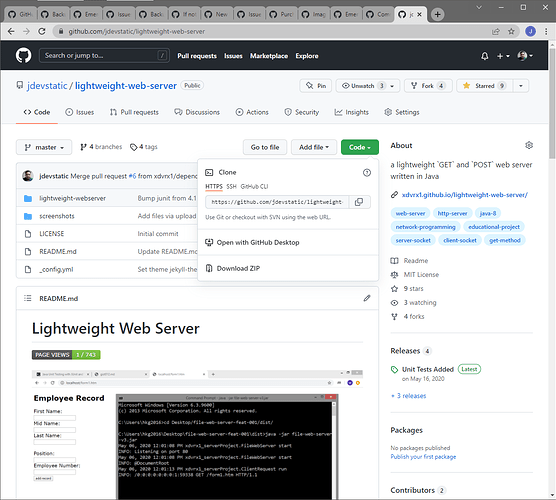Open tab search chevron in title bar

[x=479, y=7]
